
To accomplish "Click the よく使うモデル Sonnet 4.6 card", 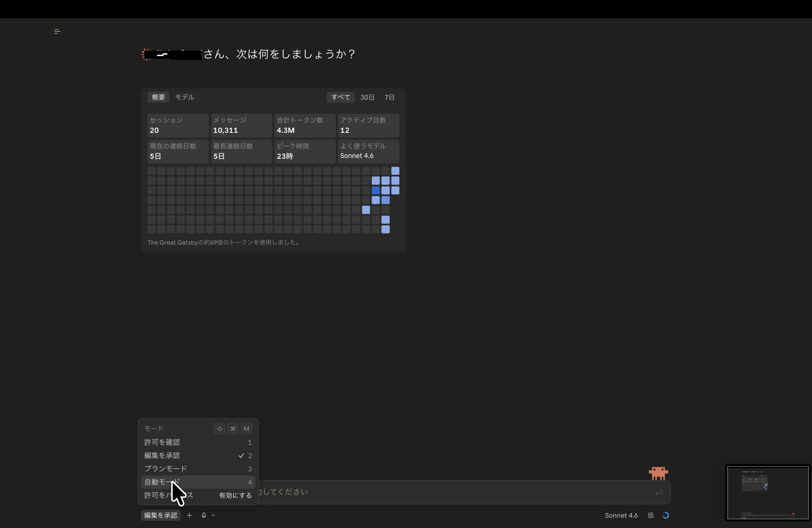I will click(368, 151).
